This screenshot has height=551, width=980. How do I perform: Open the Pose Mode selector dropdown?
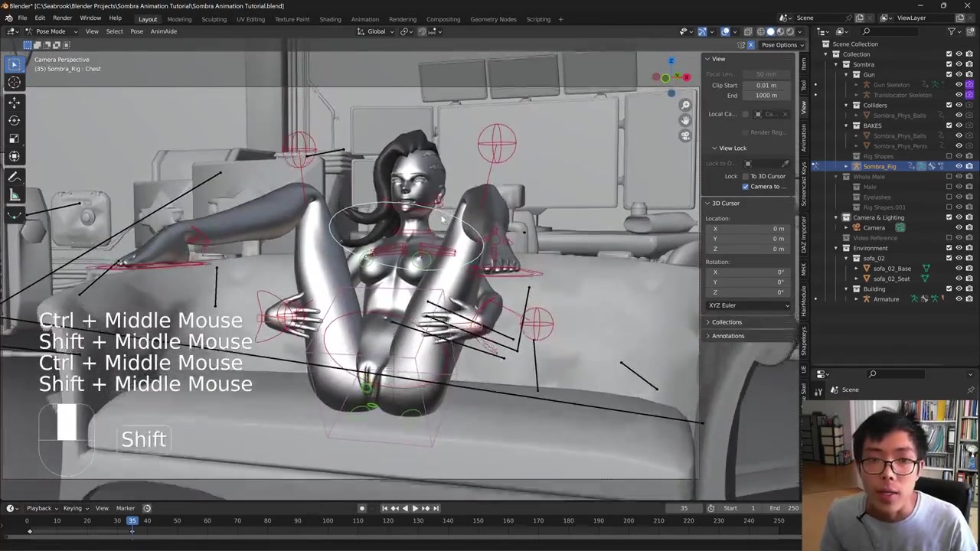(x=51, y=31)
